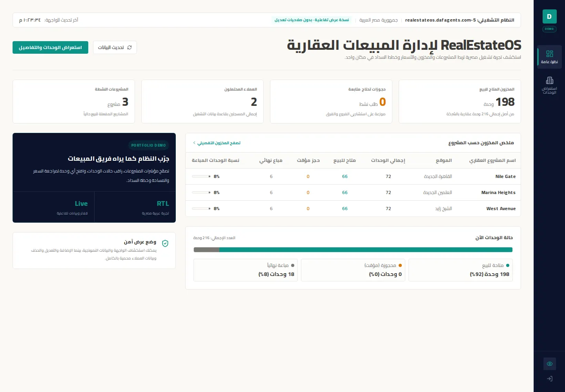Click the 0 وحدات (0%) reserved status box
Viewport: 565px width, 392px height.
point(353,270)
